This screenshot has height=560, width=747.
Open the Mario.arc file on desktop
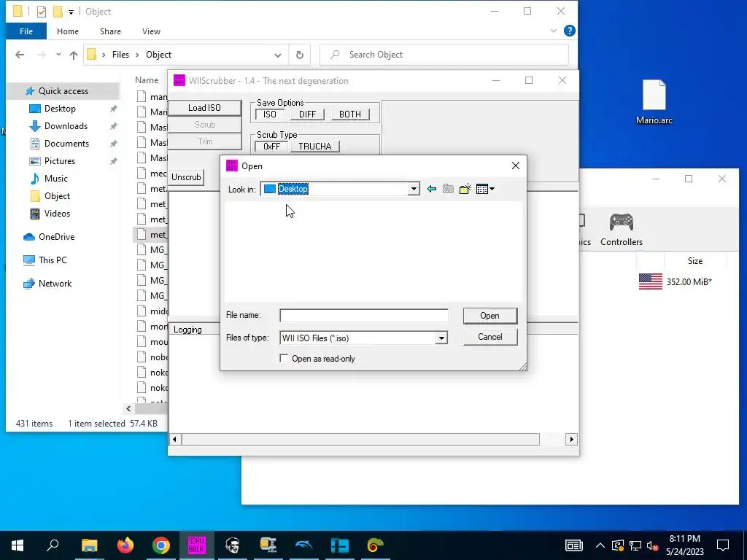pos(654,102)
